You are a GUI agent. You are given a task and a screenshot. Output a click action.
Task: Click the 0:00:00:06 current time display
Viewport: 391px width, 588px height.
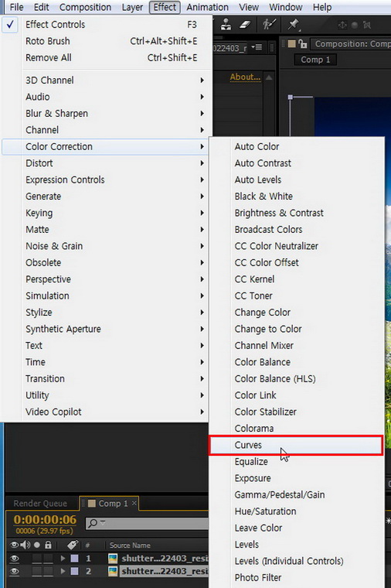(x=45, y=519)
